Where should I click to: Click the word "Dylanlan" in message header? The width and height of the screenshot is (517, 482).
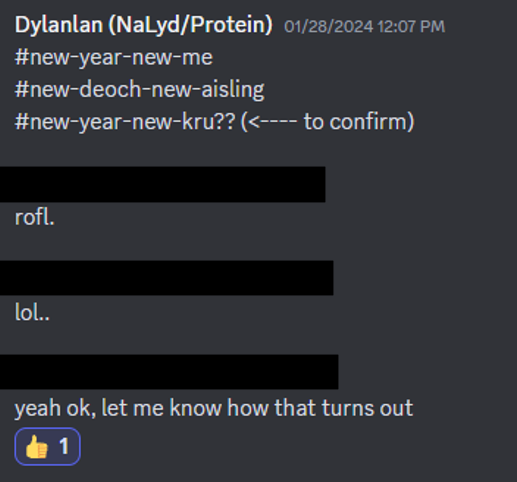(59, 25)
